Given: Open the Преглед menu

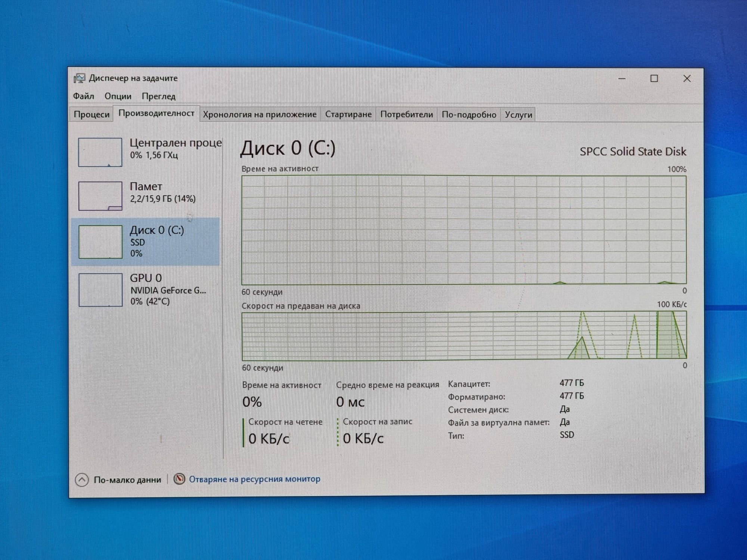Looking at the screenshot, I should click(x=159, y=96).
